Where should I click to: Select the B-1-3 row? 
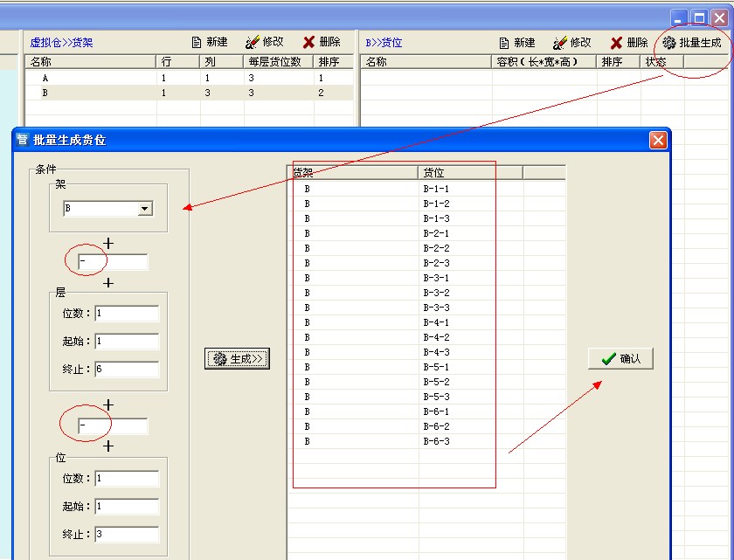(x=426, y=218)
